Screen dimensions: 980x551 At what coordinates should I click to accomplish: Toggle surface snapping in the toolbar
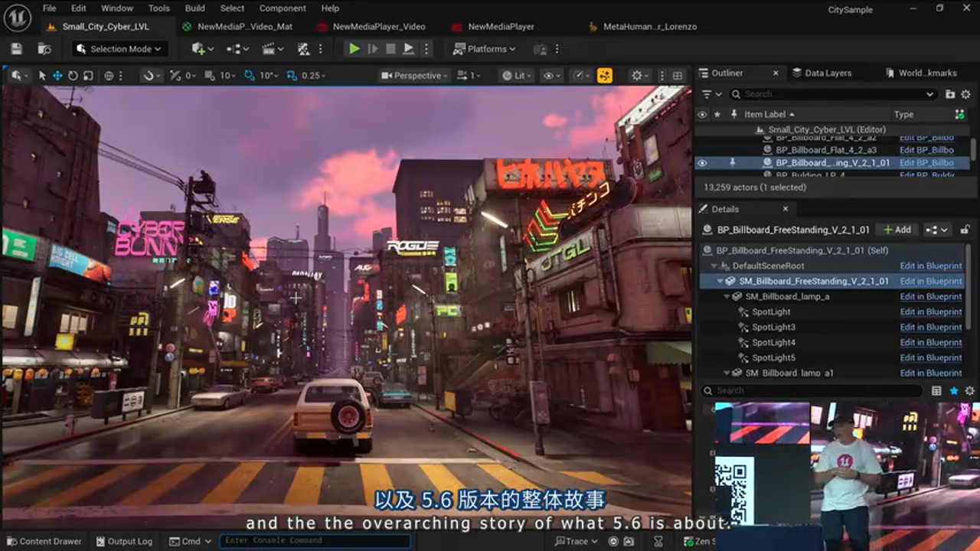pyautogui.click(x=174, y=74)
